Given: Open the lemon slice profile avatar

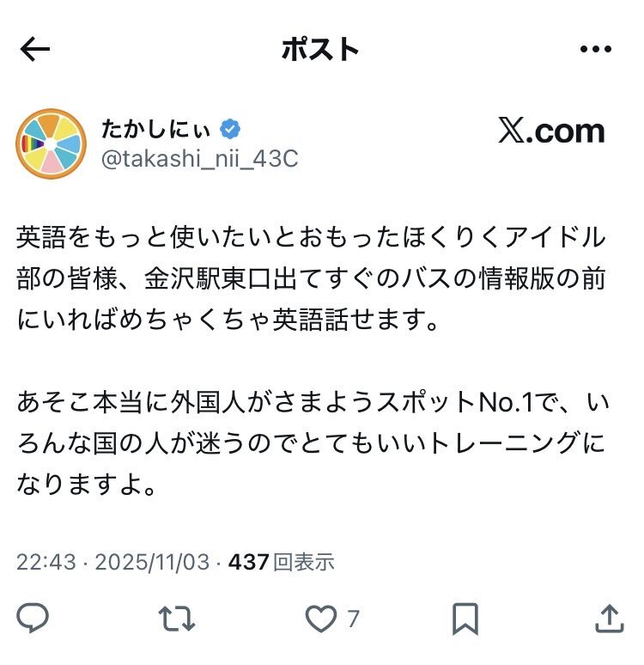Looking at the screenshot, I should point(51,143).
